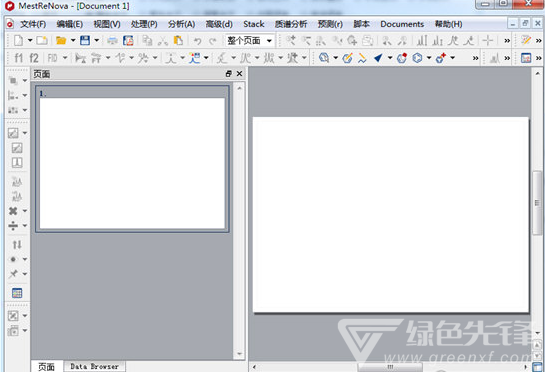Click the molecule with red dot icon
The image size is (545, 372).
click(x=402, y=58)
